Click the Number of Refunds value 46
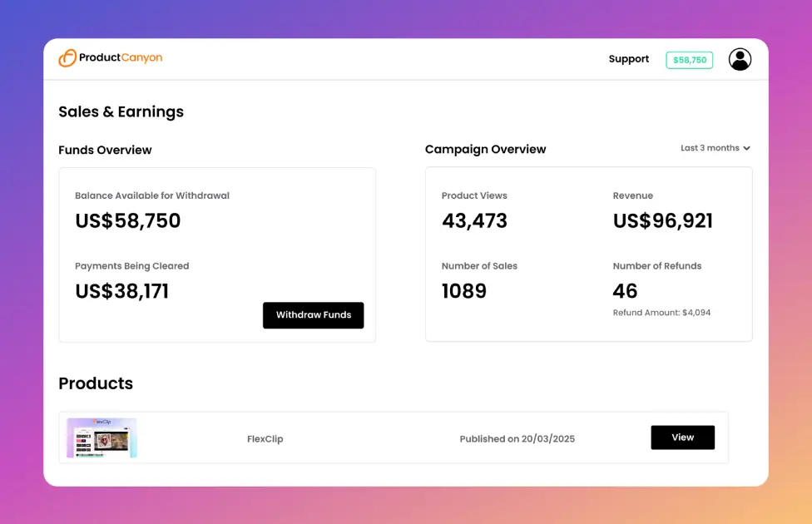Viewport: 812px width, 524px height. [625, 291]
